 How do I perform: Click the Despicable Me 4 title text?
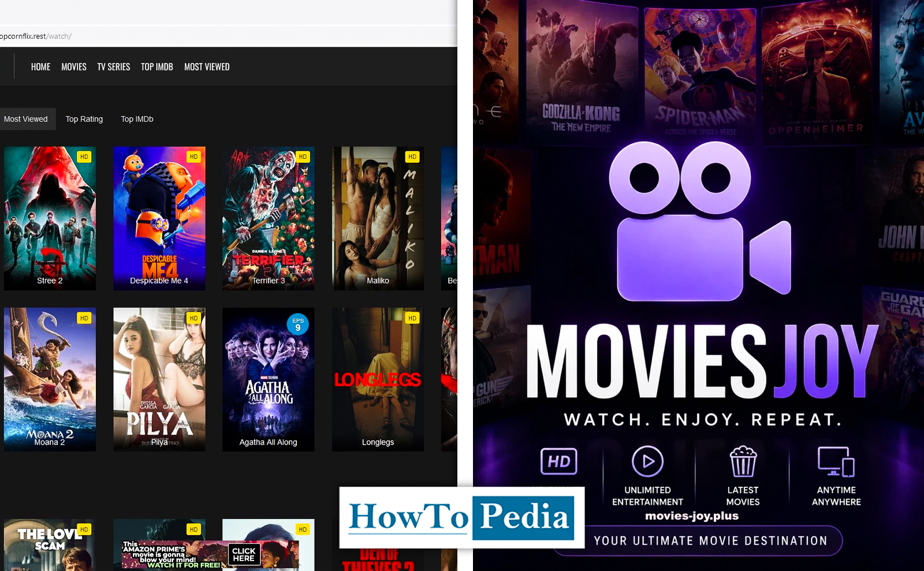point(159,281)
